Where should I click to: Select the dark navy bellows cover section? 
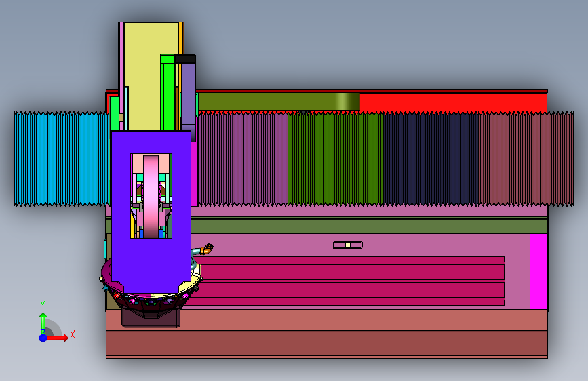[x=431, y=159]
